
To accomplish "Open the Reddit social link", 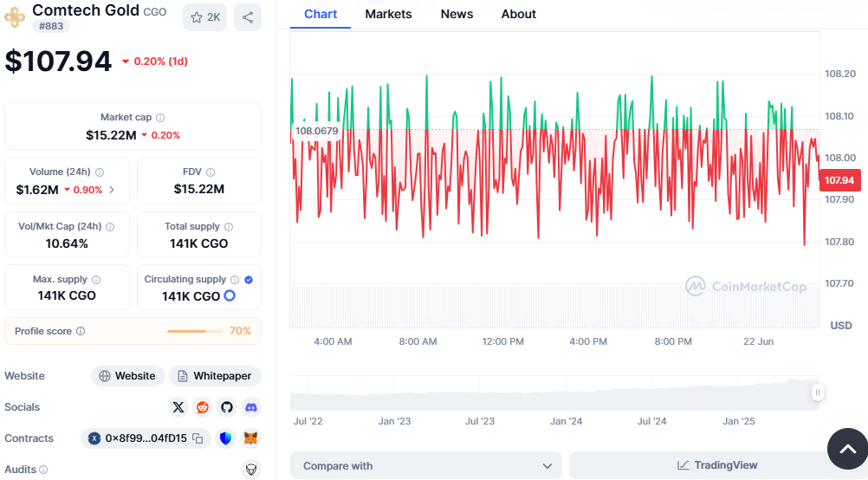I will click(203, 407).
